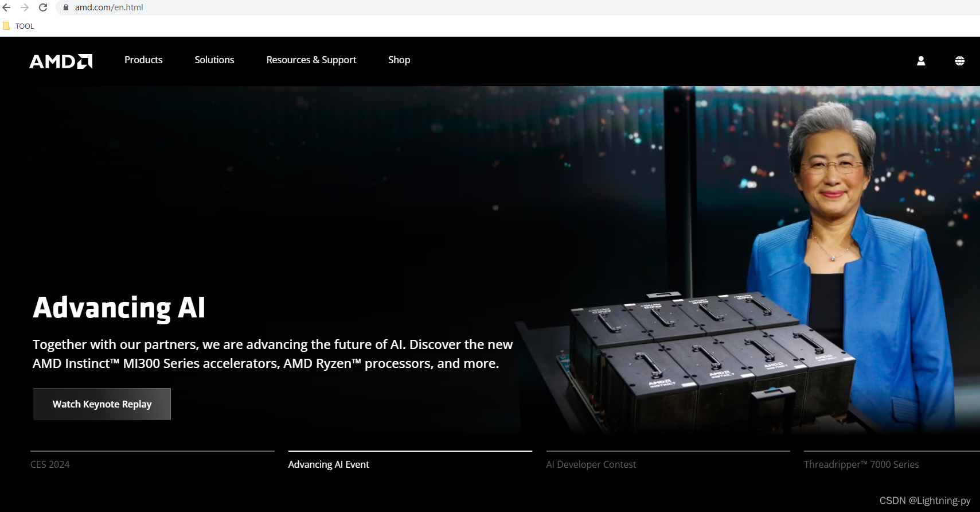The image size is (980, 512).
Task: Click the Advancing AI headline
Action: click(x=119, y=308)
